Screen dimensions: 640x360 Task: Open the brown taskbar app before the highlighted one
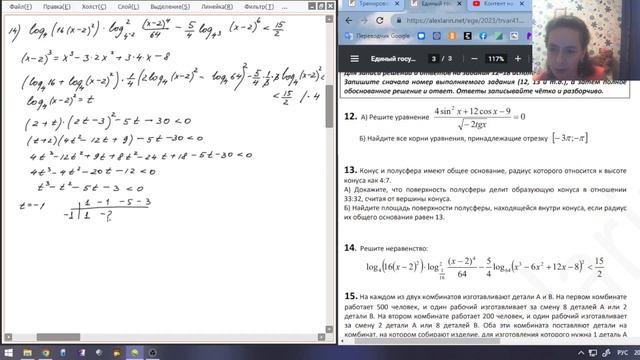117,353
